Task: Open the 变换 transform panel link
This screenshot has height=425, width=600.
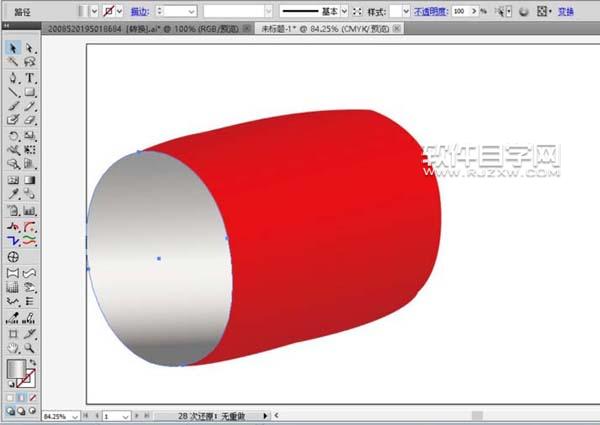Action: 566,12
